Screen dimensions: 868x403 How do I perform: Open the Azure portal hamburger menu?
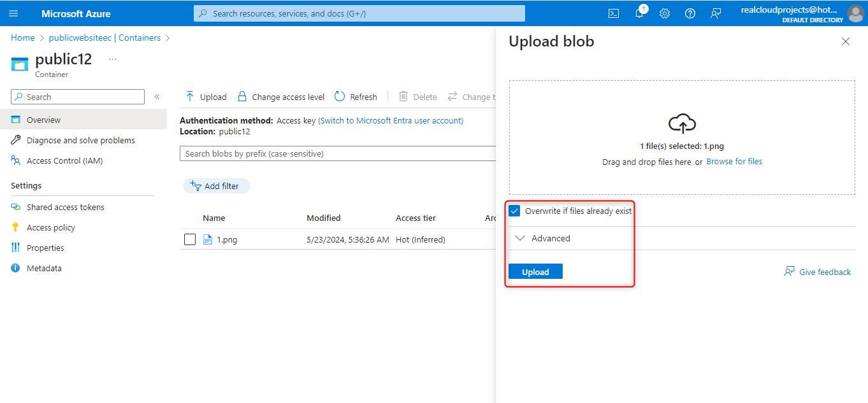tap(13, 13)
